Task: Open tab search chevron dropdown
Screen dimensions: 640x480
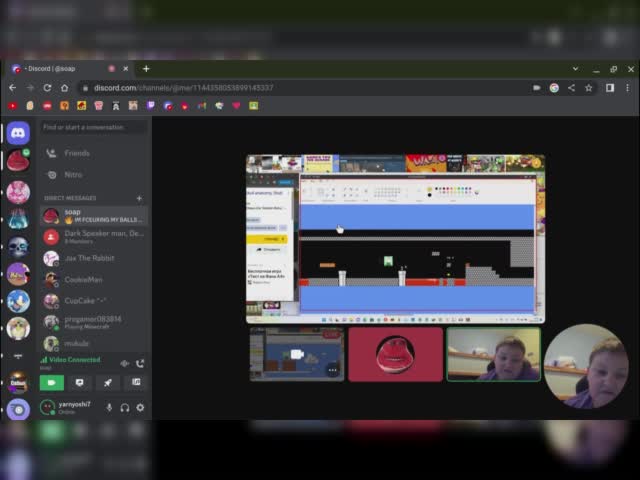Action: coord(576,69)
